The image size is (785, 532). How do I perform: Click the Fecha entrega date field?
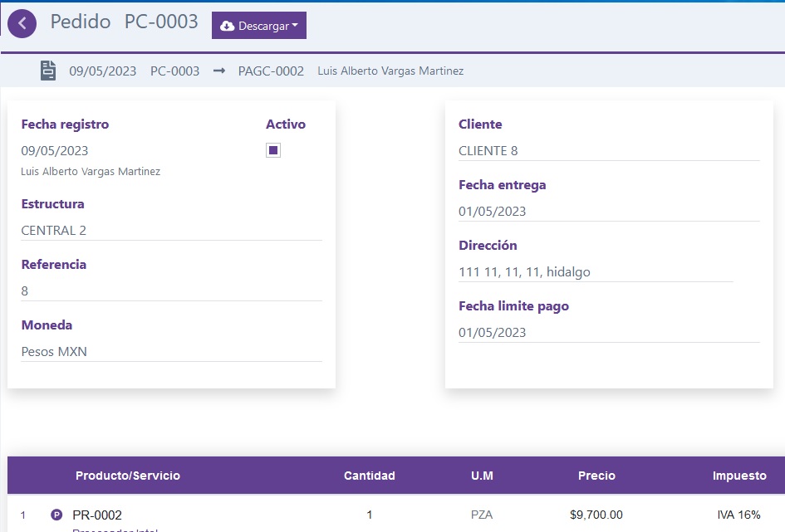608,212
